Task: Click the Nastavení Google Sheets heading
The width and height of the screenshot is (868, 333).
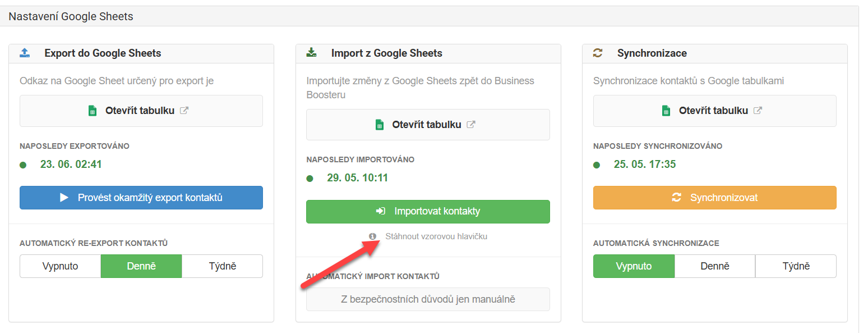Action: 71,16
